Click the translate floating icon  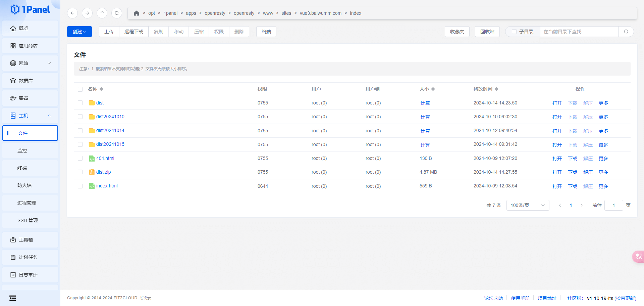click(638, 257)
